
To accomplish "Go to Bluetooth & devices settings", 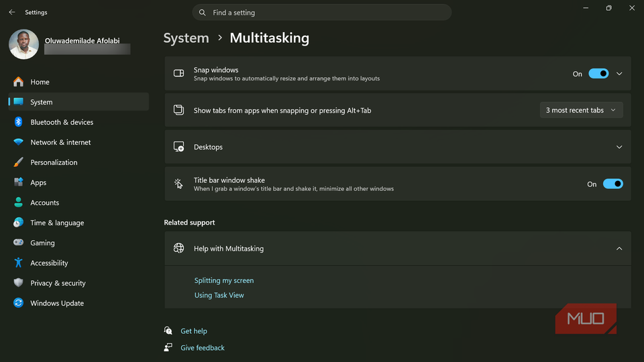I will click(x=78, y=122).
